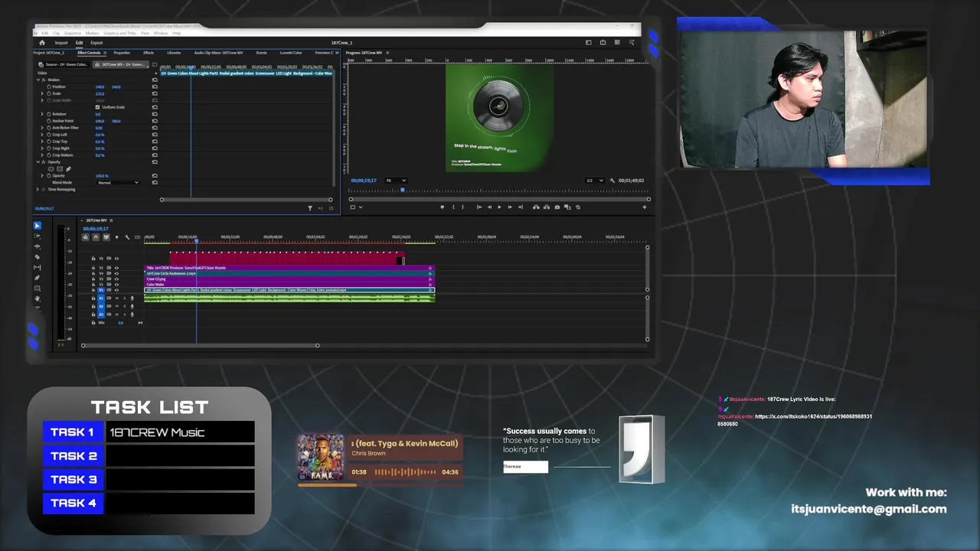The image size is (980, 551).
Task: Select the Track Select Forward tool
Action: tap(37, 236)
